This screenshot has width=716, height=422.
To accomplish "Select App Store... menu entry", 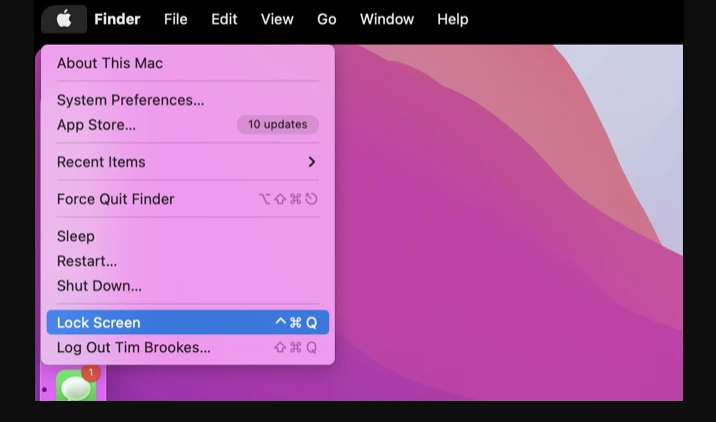I will 188,125.
